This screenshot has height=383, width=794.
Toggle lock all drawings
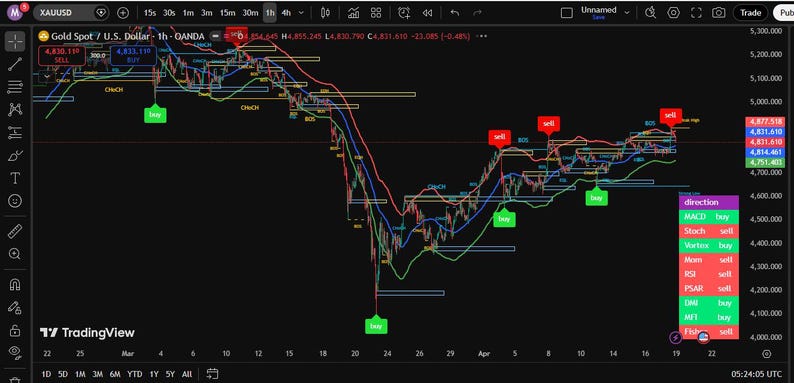15,330
